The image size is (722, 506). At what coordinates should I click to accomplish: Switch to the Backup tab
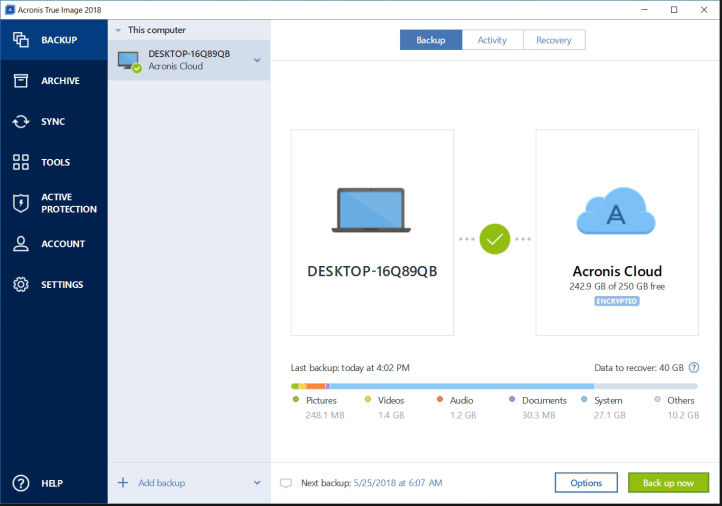pos(431,40)
